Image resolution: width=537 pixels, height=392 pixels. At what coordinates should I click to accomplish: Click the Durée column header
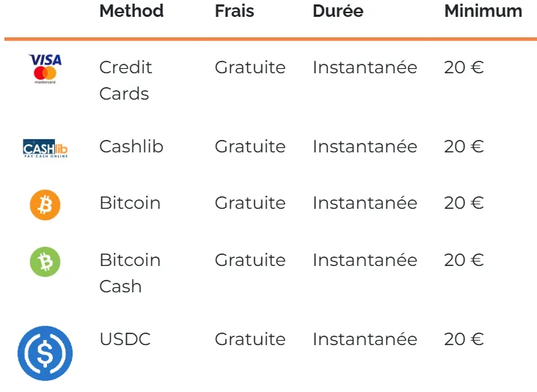pos(337,11)
